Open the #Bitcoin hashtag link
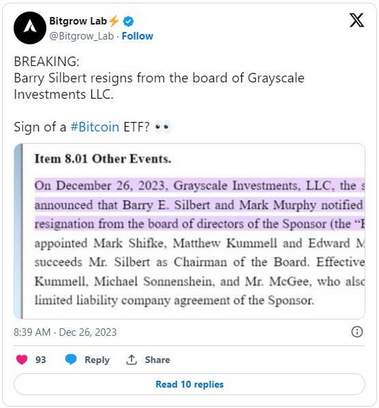The width and height of the screenshot is (379, 408). click(95, 127)
